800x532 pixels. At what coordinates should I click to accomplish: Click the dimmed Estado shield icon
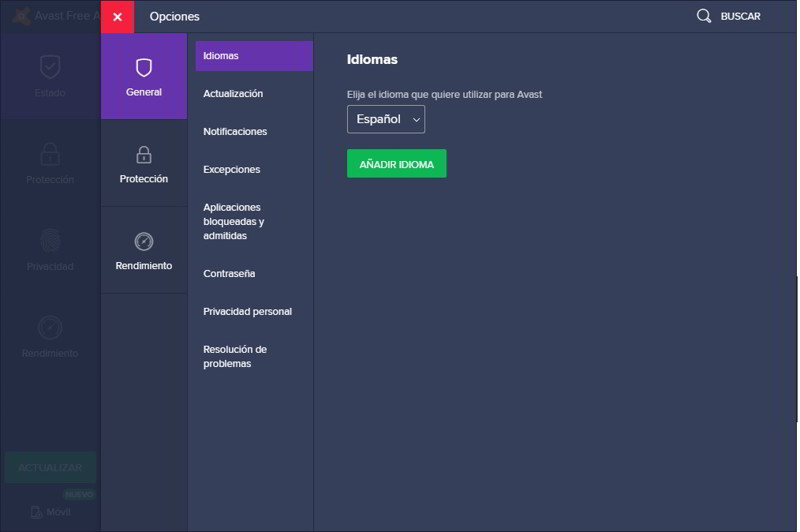point(50,67)
